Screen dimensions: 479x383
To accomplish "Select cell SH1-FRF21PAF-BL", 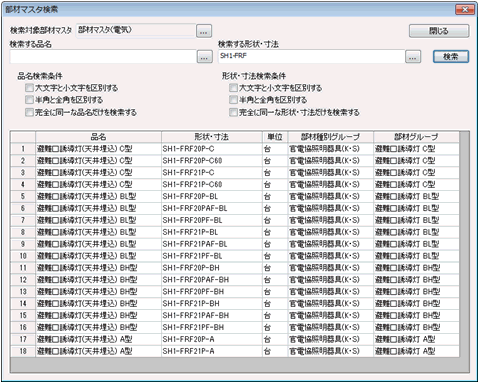I will pyautogui.click(x=212, y=244).
